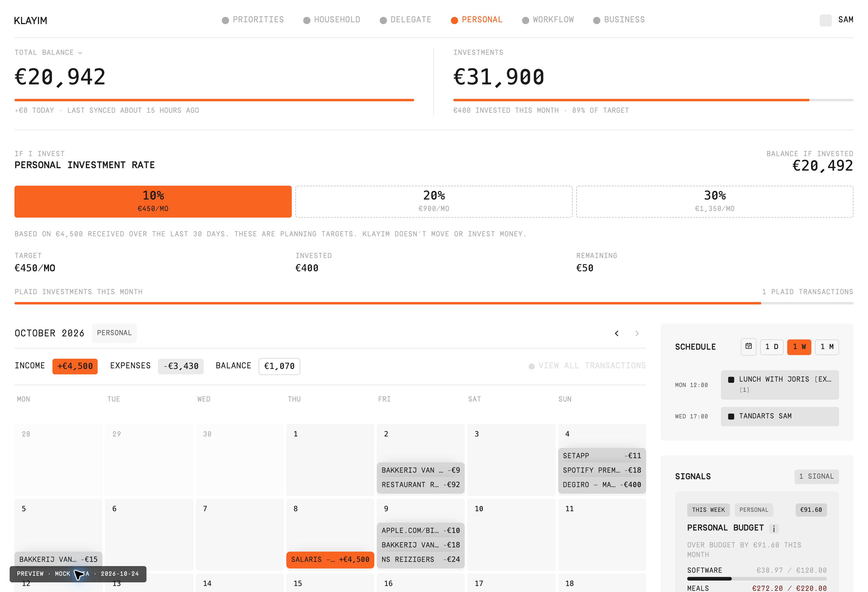The width and height of the screenshot is (868, 592).
Task: Open the Degiro -€400 transaction
Action: (602, 485)
